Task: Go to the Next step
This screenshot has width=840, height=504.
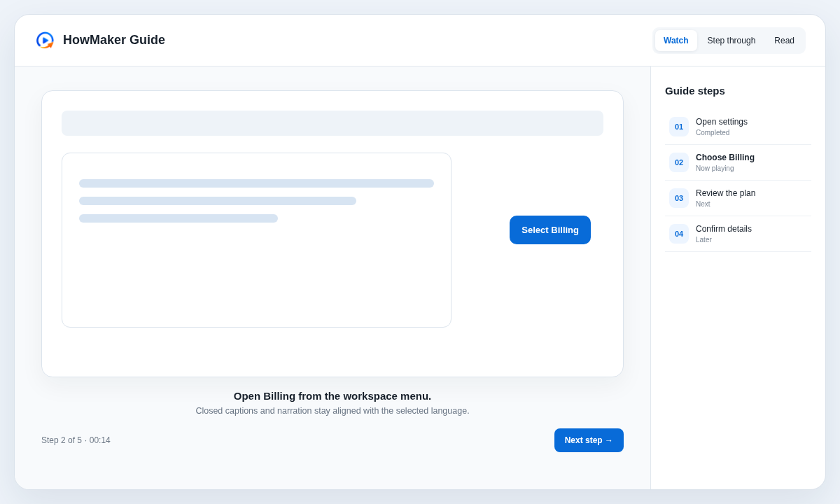Action: tap(589, 440)
